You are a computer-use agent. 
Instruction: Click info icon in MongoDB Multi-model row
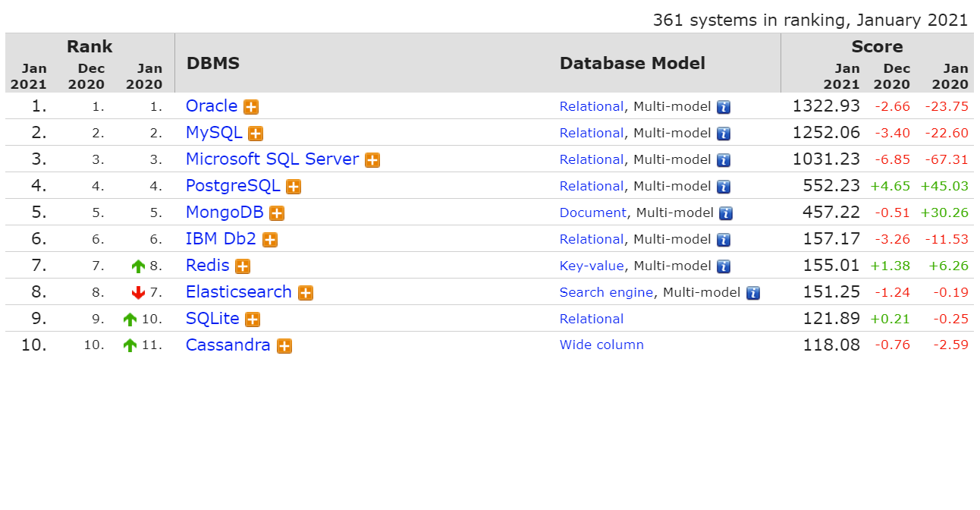(726, 213)
